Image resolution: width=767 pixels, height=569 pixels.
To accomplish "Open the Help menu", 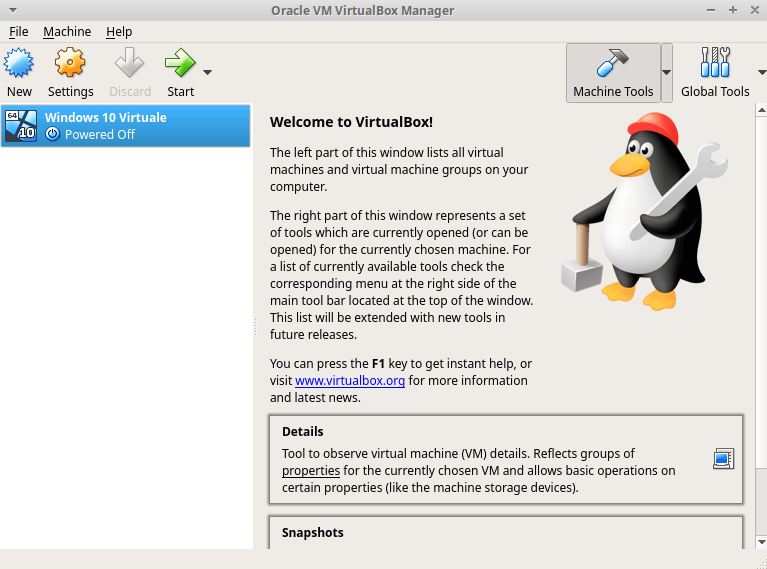I will coord(119,32).
